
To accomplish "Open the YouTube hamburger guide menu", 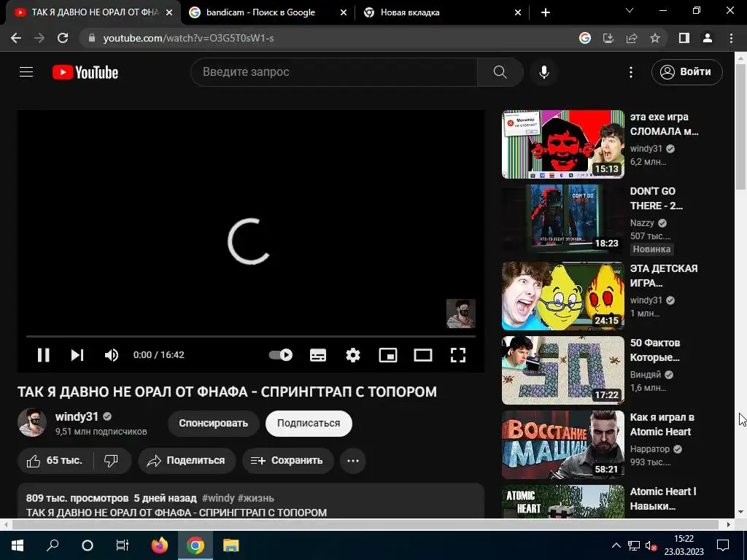I will tap(26, 72).
